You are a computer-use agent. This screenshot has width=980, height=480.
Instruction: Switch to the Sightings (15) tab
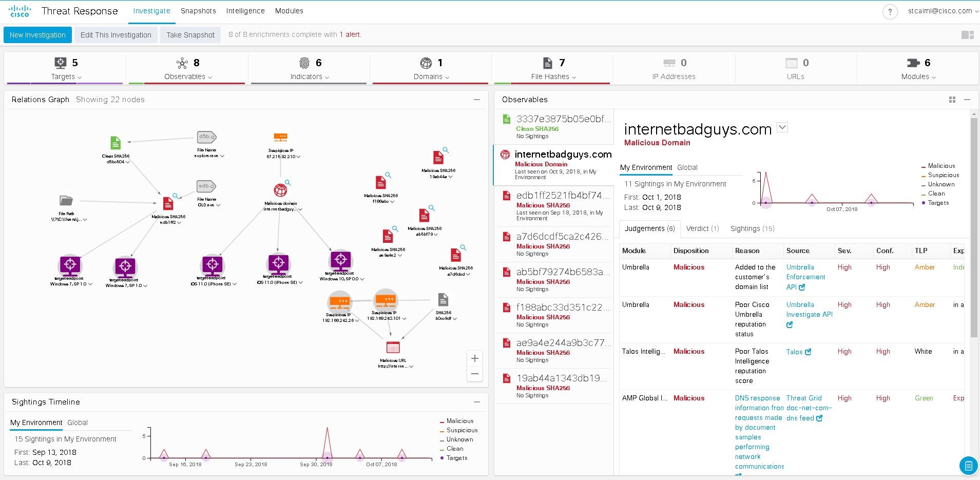point(752,228)
